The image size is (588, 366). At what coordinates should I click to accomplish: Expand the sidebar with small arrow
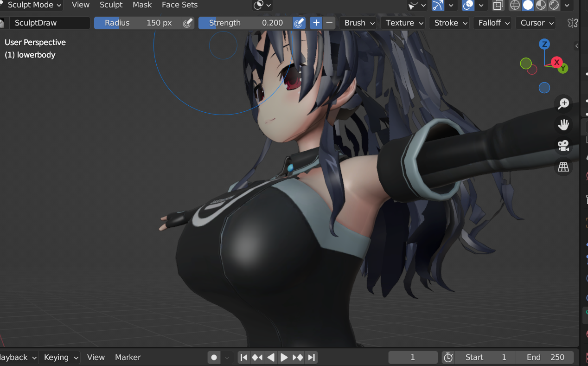pos(577,46)
